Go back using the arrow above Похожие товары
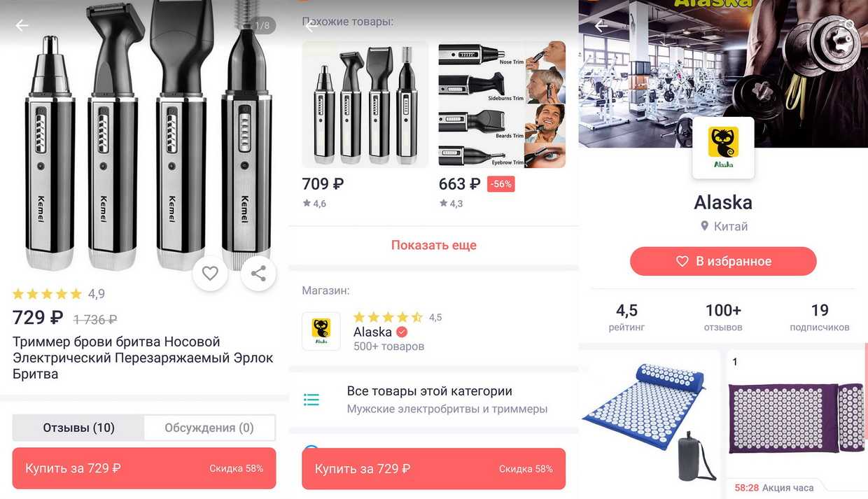Viewport: 868px width, 499px height. click(x=311, y=27)
